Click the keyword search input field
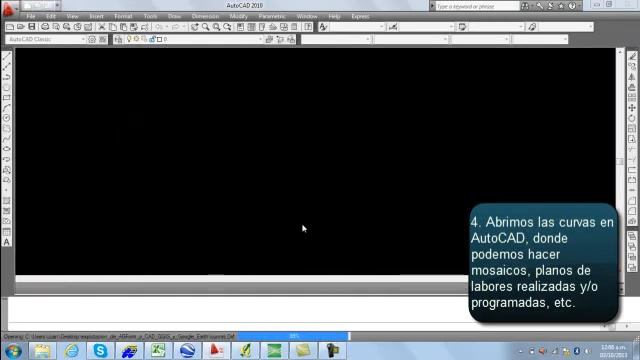 [x=478, y=6]
